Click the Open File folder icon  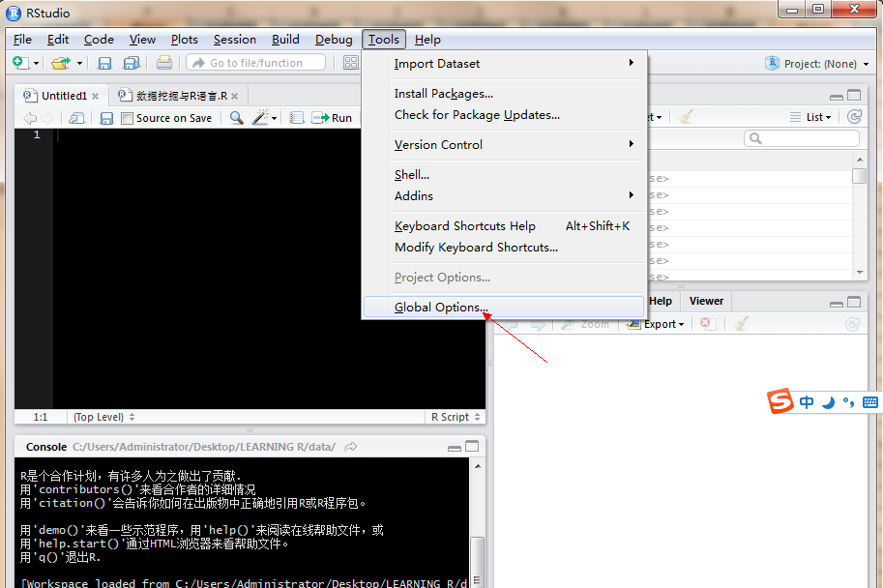(61, 63)
